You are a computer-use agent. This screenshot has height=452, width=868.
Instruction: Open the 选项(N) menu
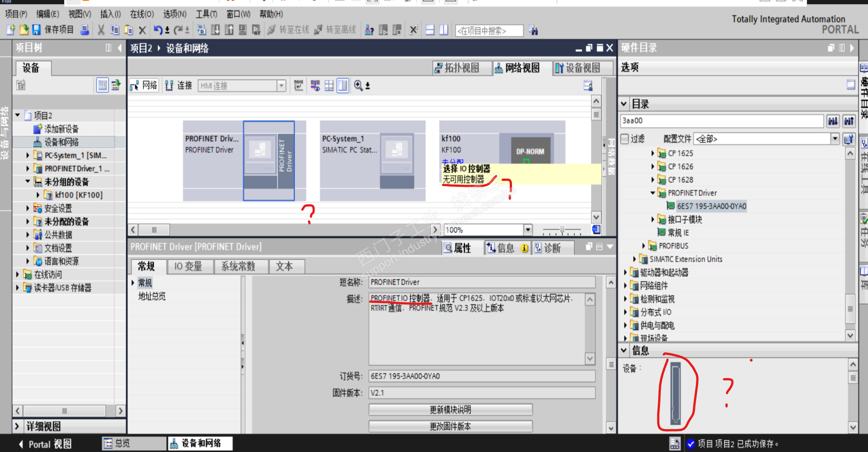(x=175, y=14)
